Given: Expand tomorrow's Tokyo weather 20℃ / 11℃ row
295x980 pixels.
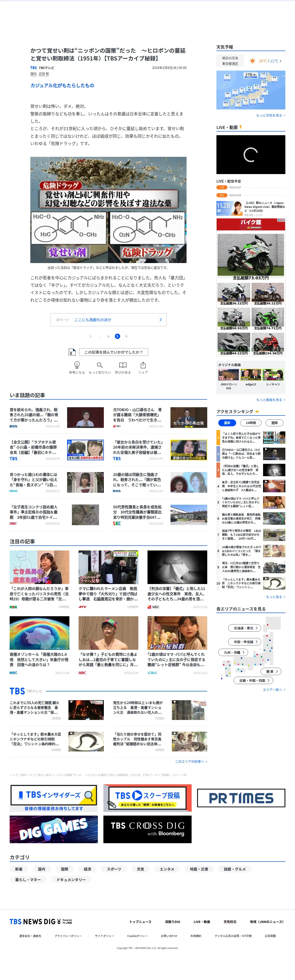Looking at the screenshot, I should [x=251, y=61].
